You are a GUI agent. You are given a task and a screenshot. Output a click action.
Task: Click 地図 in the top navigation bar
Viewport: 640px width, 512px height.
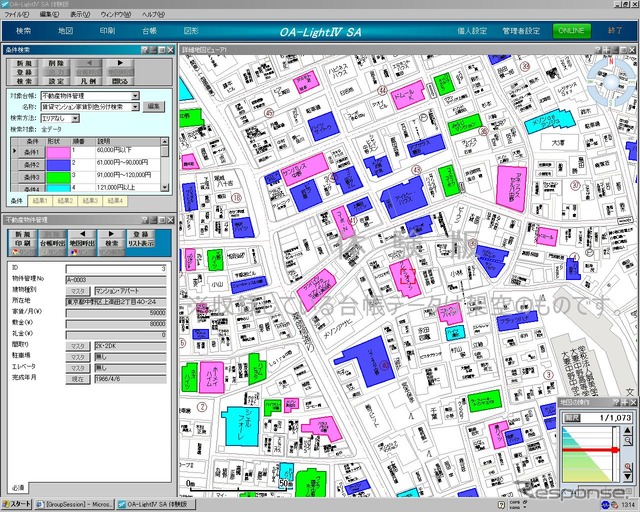(65, 31)
